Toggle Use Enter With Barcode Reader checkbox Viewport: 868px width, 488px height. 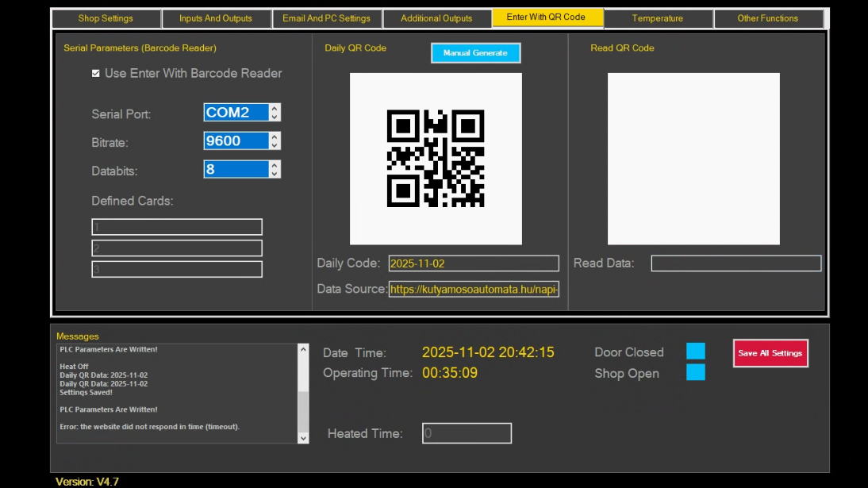96,73
